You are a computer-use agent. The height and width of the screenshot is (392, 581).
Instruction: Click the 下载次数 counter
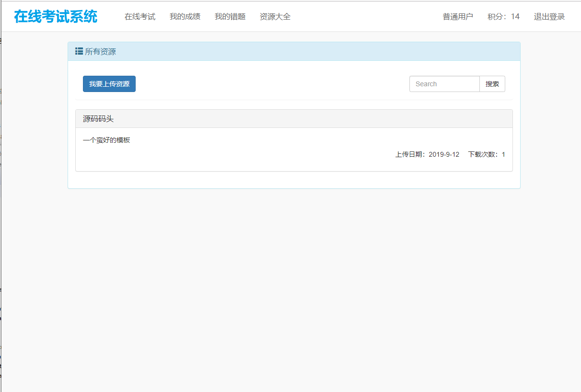point(485,154)
